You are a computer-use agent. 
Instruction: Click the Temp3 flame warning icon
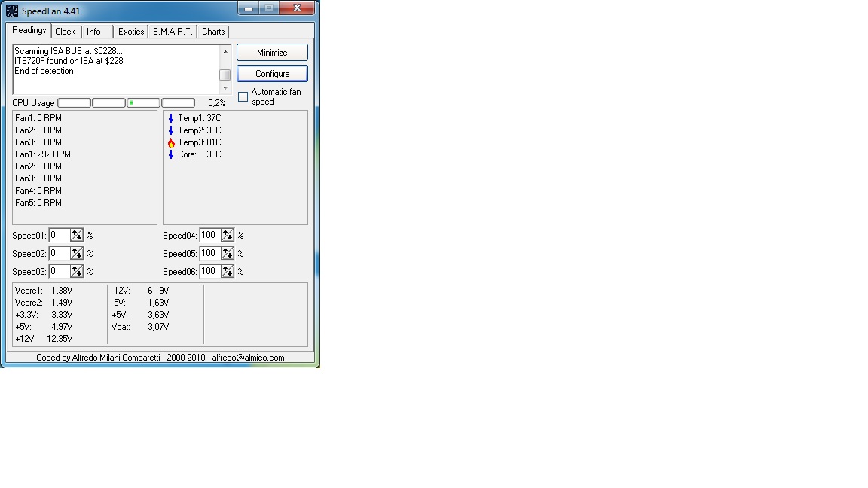pos(171,143)
